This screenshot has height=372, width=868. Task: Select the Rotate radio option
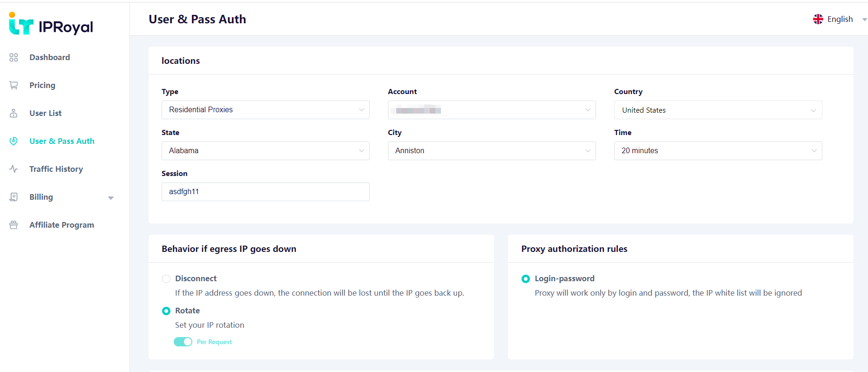tap(166, 311)
